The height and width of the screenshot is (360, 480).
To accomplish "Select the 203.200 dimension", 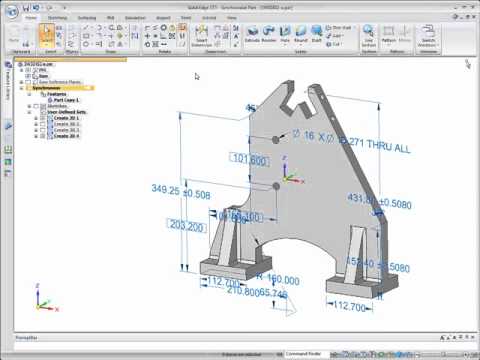I will click(186, 227).
